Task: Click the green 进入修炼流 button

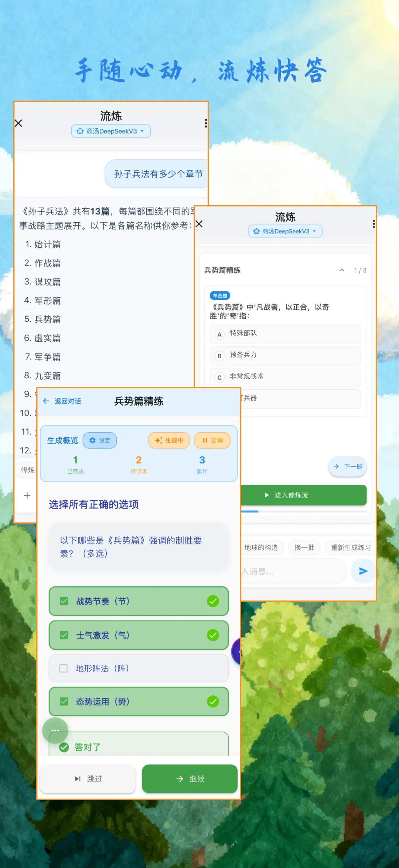Action: pyautogui.click(x=304, y=495)
